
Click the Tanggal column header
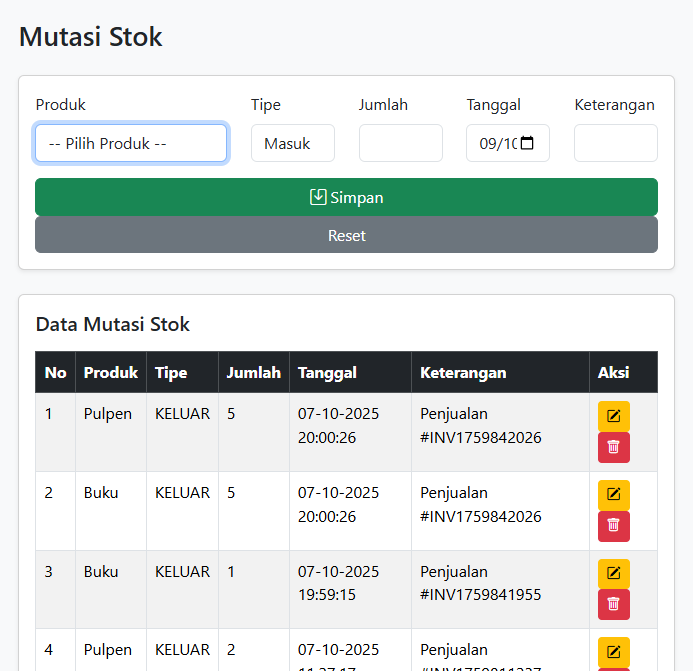tap(350, 372)
